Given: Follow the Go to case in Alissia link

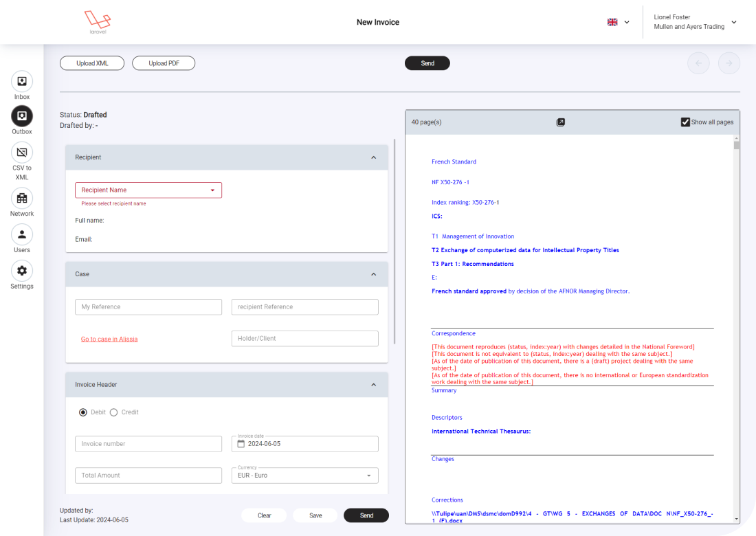Looking at the screenshot, I should 109,339.
